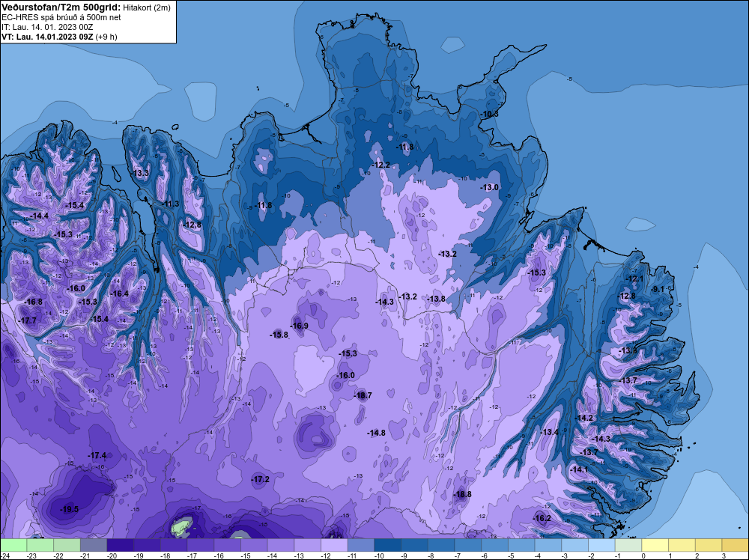This screenshot has width=749, height=560.
Task: Select the legend swatch labeled -10
Action: click(x=388, y=545)
